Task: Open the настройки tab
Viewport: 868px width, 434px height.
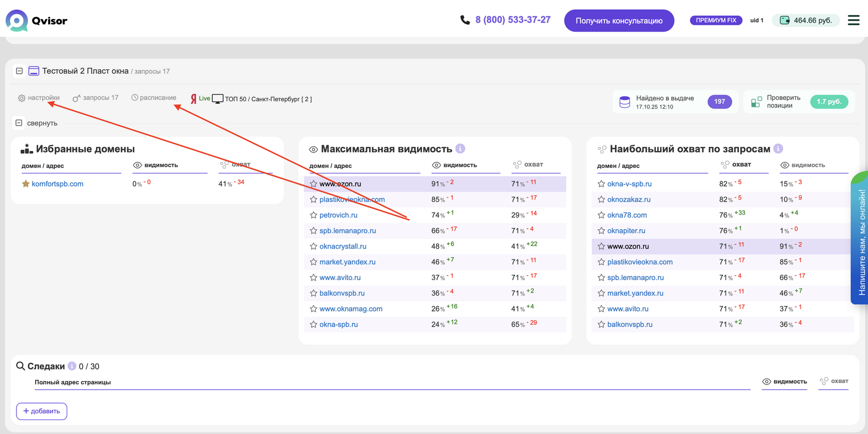Action: click(x=39, y=98)
